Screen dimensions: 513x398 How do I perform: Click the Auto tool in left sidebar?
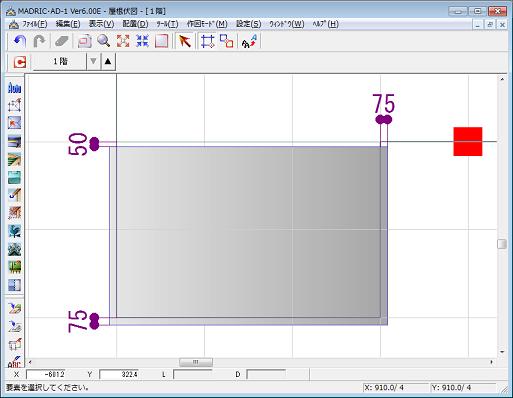tap(14, 88)
